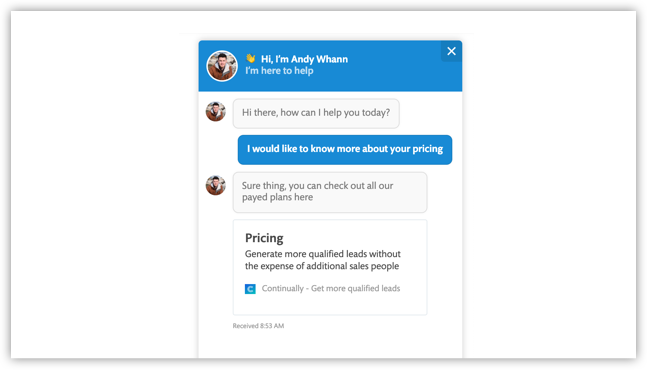Click the empty chat area below timestamp
This screenshot has width=647, height=370.
point(330,345)
